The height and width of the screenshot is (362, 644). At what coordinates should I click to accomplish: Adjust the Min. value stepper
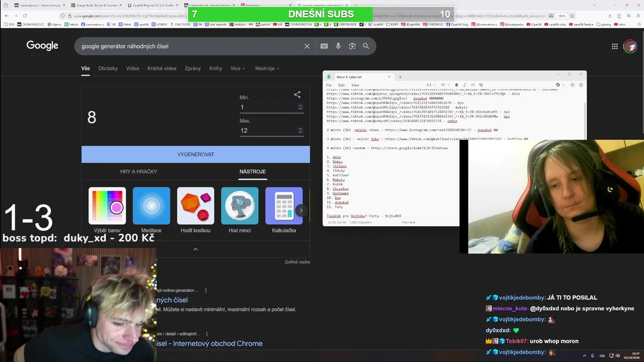(x=300, y=107)
